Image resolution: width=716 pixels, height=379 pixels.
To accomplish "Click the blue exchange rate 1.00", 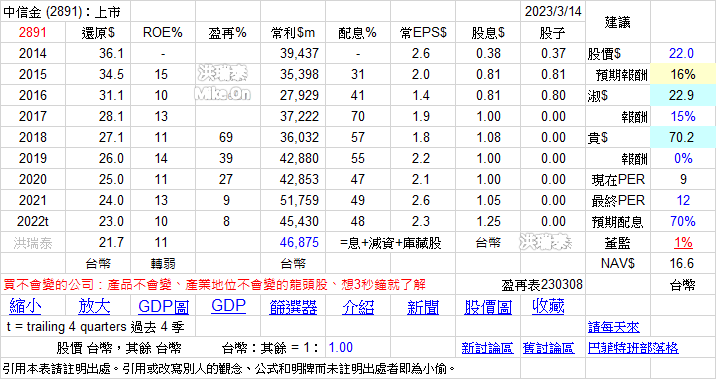I will point(341,348).
